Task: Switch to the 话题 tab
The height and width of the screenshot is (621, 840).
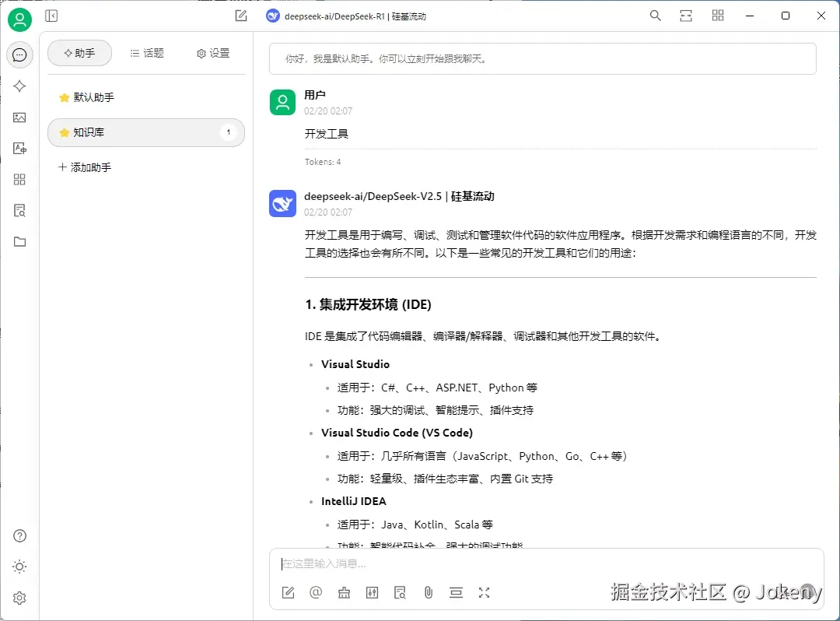Action: [147, 53]
